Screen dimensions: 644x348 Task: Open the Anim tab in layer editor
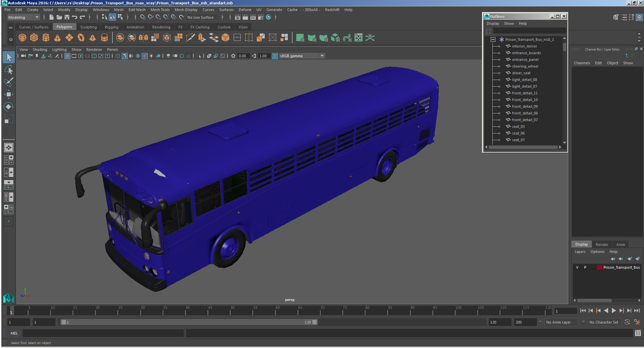click(x=620, y=244)
